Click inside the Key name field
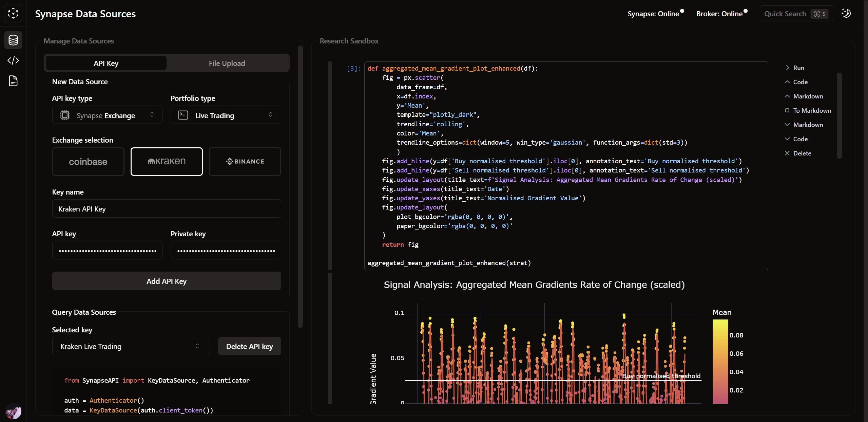Image resolution: width=868 pixels, height=422 pixels. 166,208
